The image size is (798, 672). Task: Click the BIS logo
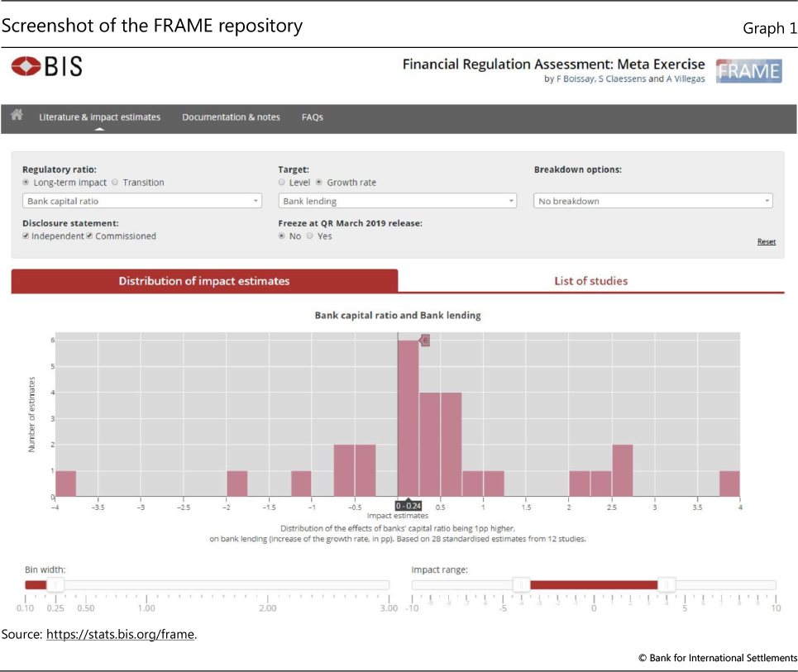coord(47,67)
